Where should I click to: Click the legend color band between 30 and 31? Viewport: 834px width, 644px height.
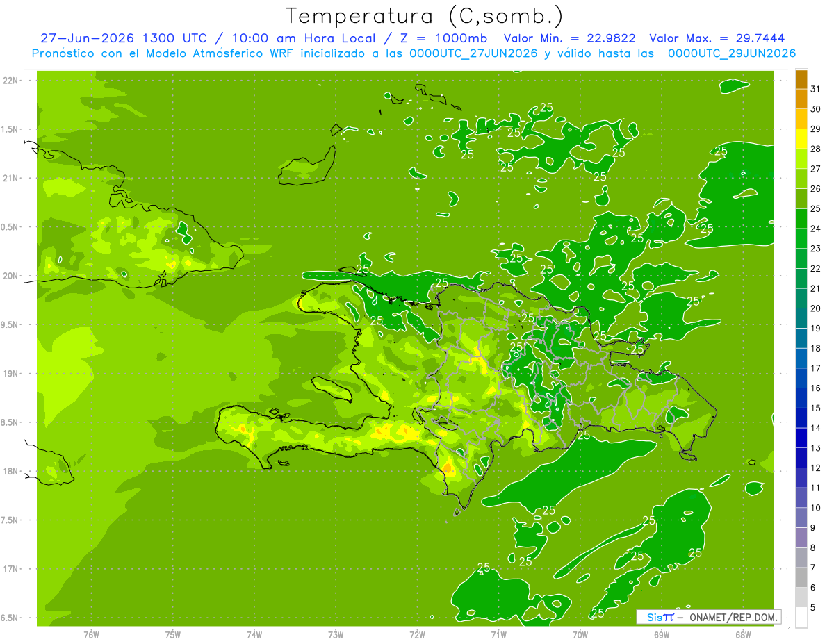coord(801,99)
